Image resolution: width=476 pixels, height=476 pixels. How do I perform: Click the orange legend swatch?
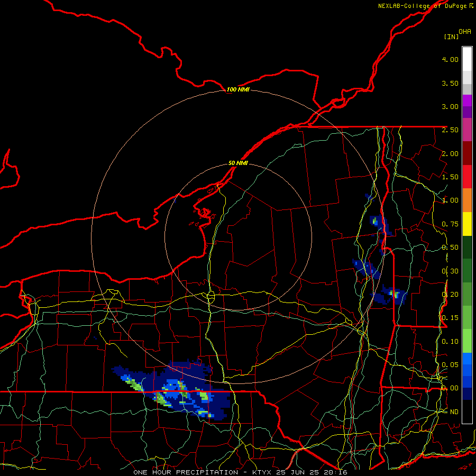click(467, 200)
